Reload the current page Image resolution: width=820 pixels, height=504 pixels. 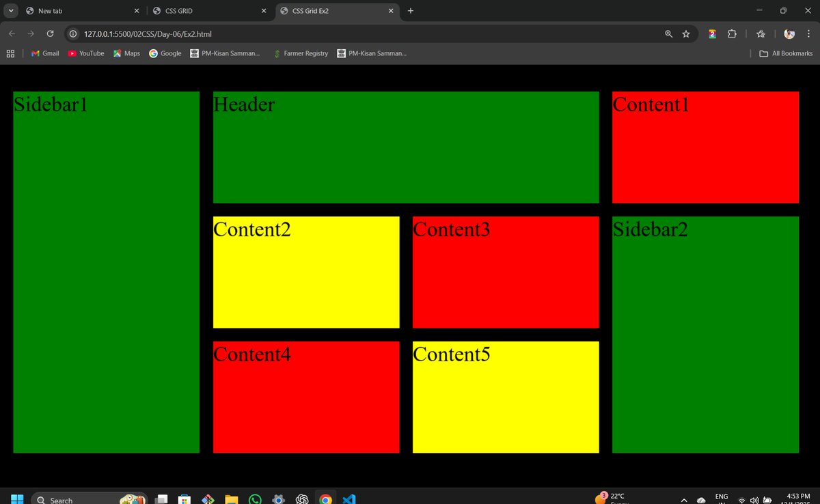[50, 33]
